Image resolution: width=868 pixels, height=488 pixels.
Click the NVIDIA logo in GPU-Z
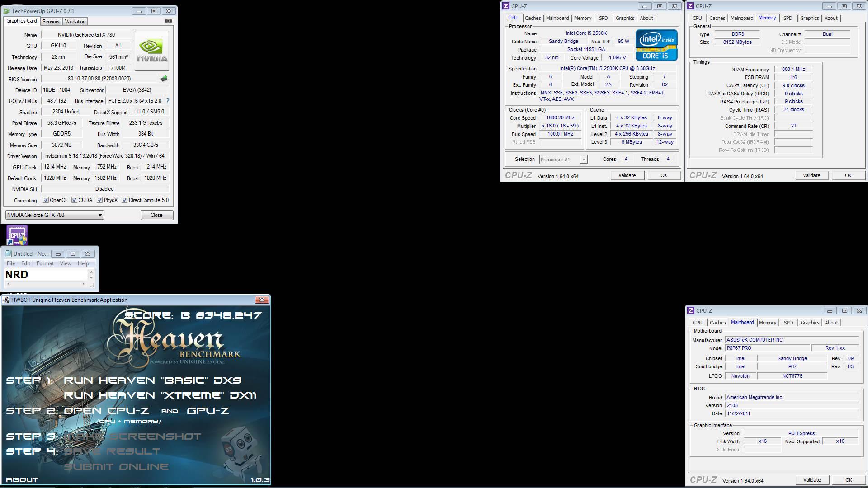(152, 51)
